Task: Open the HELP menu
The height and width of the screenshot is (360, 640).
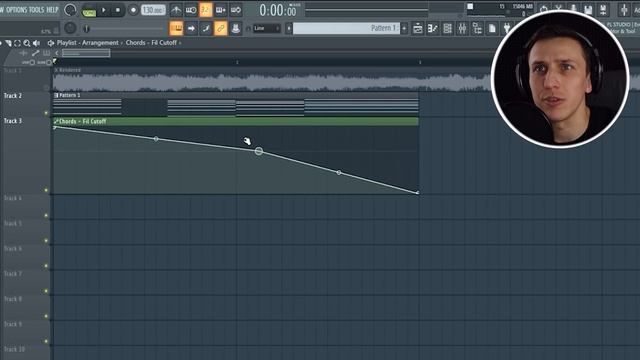Action: pos(52,9)
